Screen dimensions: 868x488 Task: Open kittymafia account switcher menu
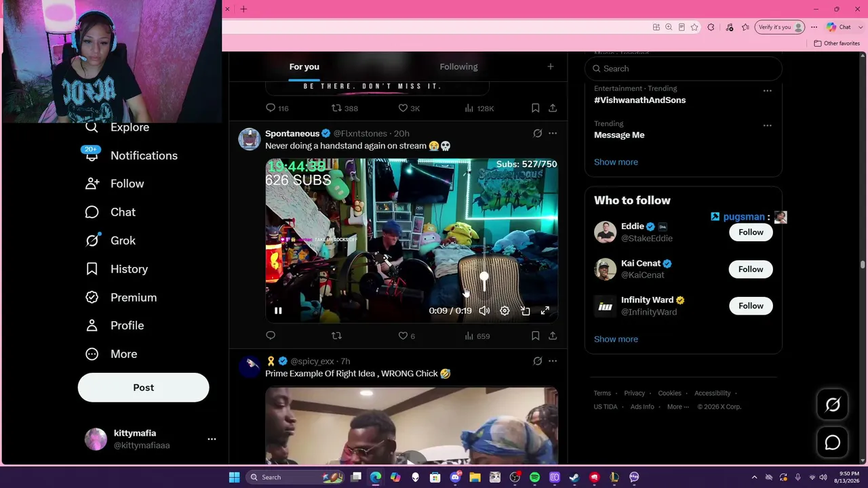[212, 439]
